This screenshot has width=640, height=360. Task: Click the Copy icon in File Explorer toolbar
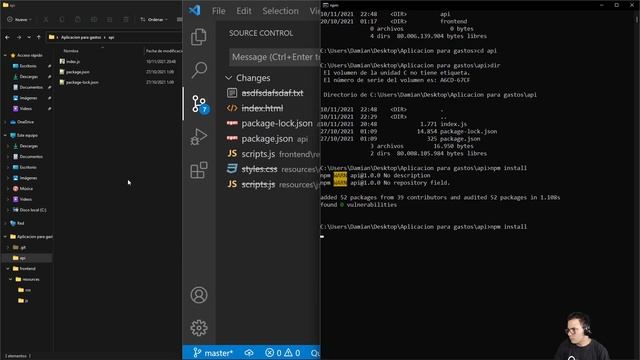point(62,20)
